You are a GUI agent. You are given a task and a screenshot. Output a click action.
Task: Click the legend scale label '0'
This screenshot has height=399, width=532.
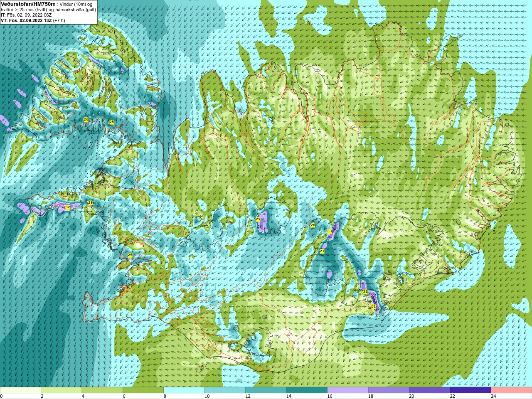pos(1,396)
